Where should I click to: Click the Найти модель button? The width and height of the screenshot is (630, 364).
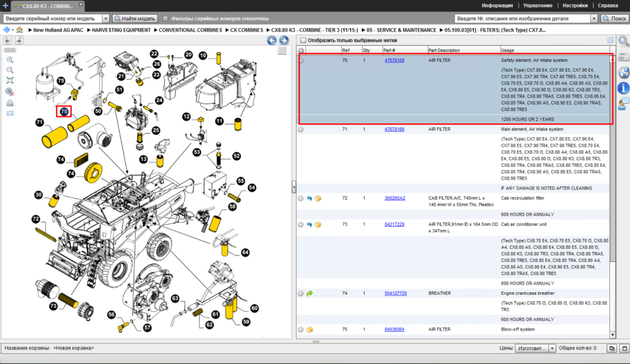(x=135, y=18)
